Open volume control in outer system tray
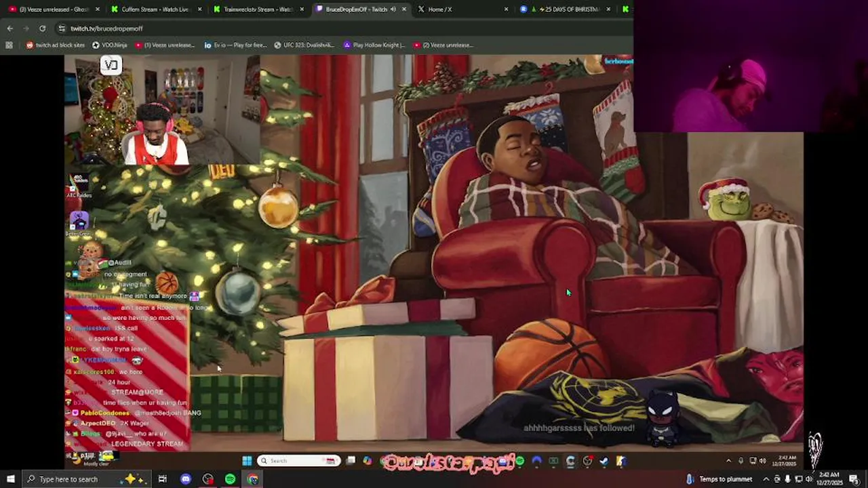Viewport: 868px width, 488px height. [808, 479]
